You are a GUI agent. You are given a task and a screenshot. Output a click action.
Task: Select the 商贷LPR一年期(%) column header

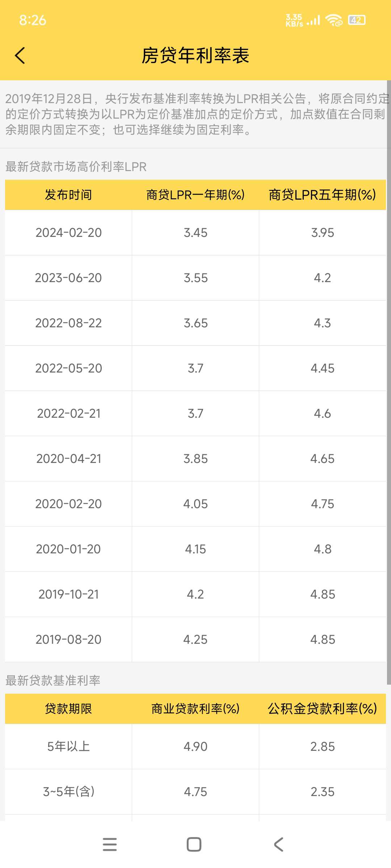[x=195, y=195]
